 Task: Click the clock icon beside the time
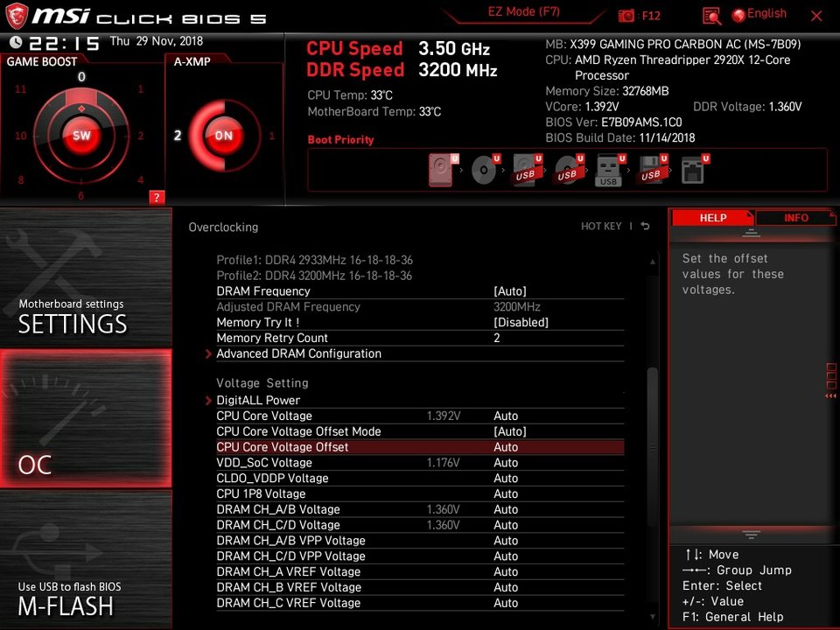[x=16, y=42]
